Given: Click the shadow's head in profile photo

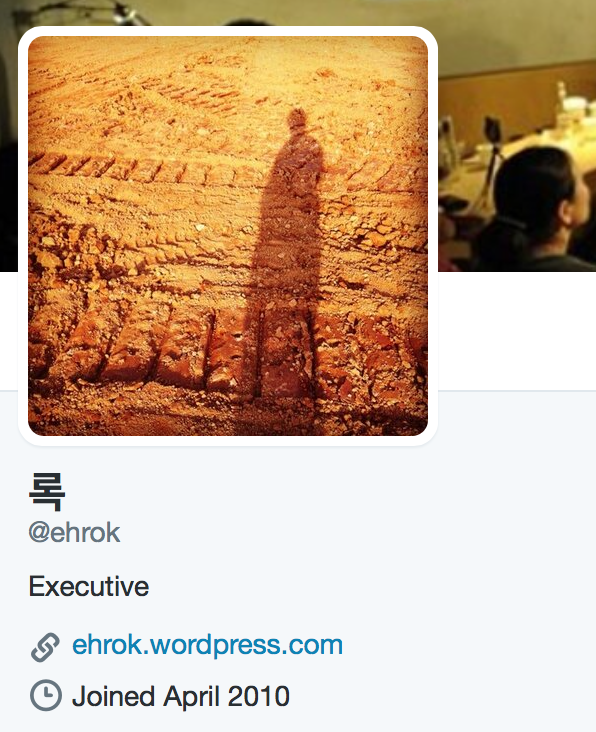Looking at the screenshot, I should click(296, 119).
